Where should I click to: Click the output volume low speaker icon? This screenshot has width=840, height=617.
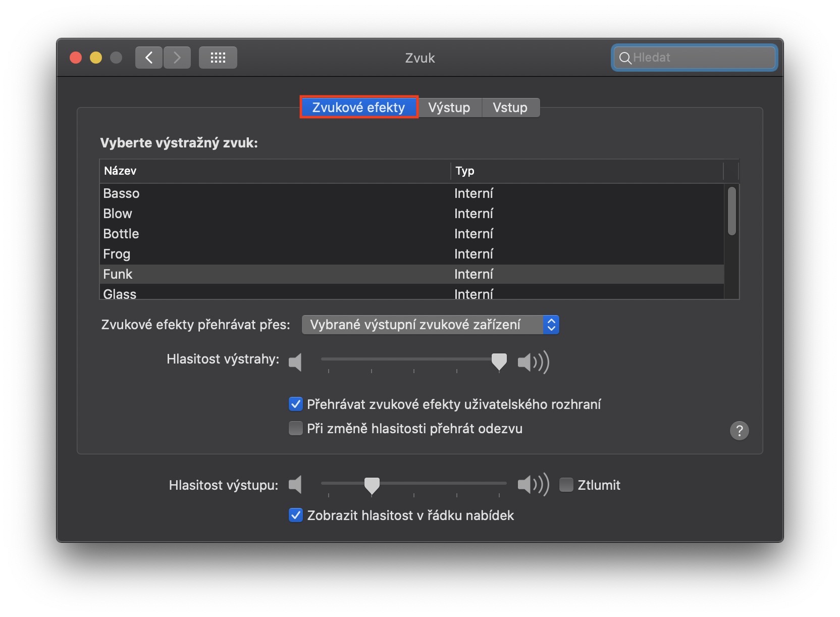click(295, 485)
